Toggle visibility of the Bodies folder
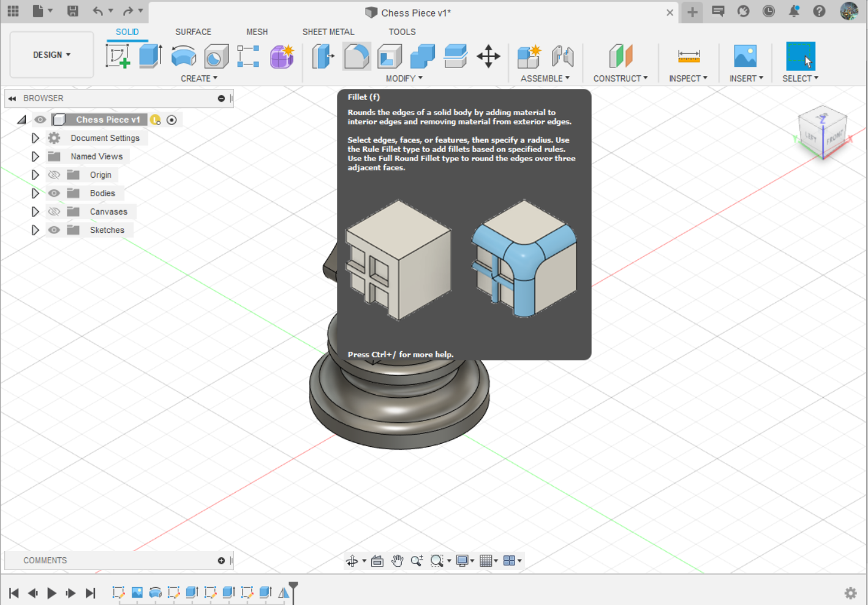The height and width of the screenshot is (605, 868). tap(54, 193)
